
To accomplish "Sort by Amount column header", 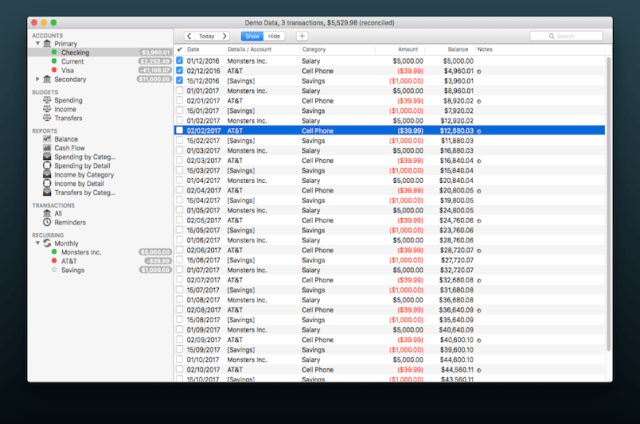I will click(x=400, y=49).
